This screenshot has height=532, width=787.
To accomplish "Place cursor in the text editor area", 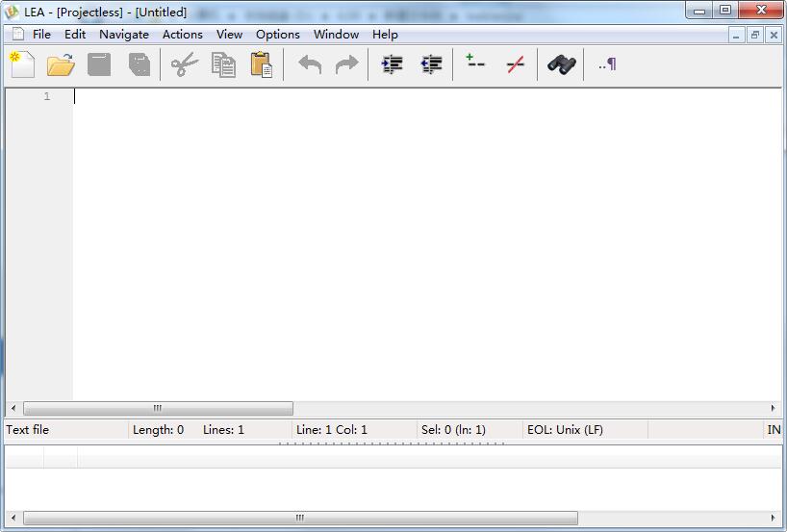I will (x=427, y=244).
